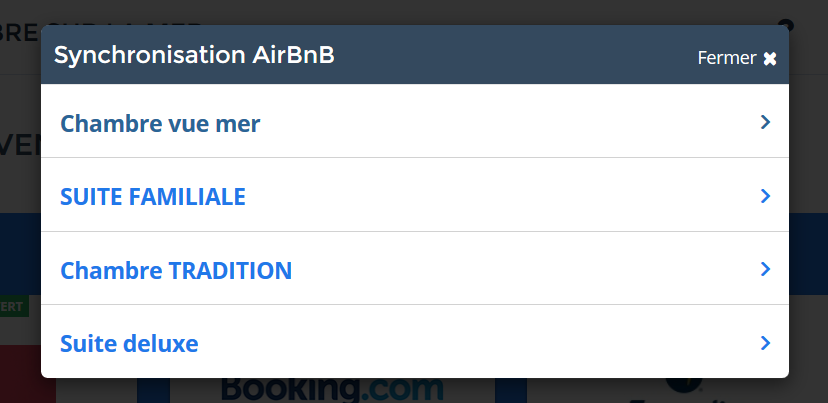
Task: Click the red tile at bottom left
Action: coord(27,374)
